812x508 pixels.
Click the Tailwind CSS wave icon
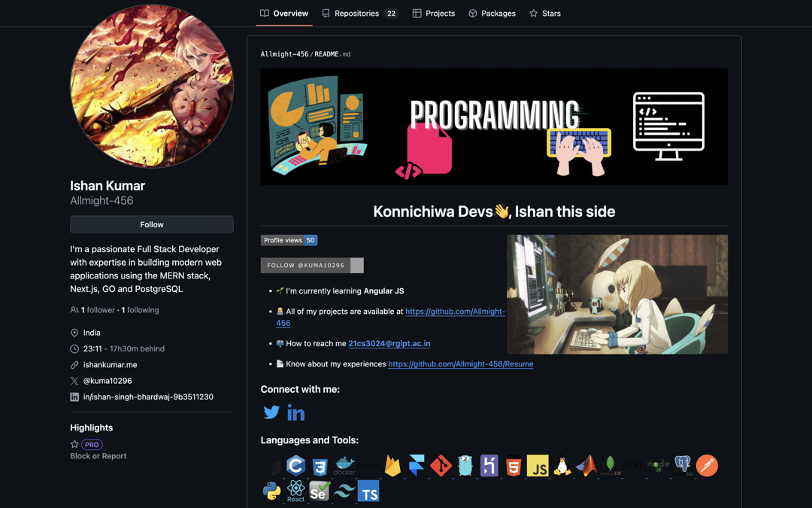tap(344, 491)
